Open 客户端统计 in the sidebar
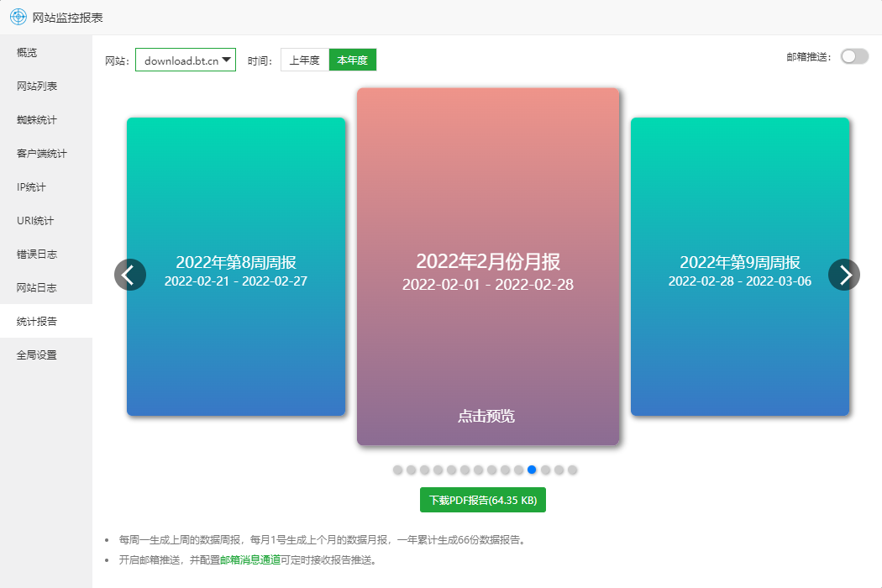The image size is (882, 588). tap(46, 153)
